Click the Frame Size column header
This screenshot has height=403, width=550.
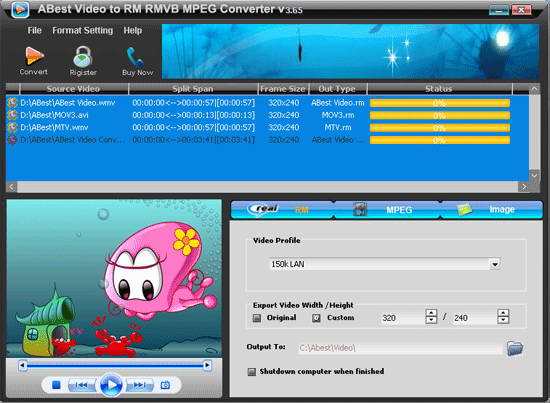283,89
